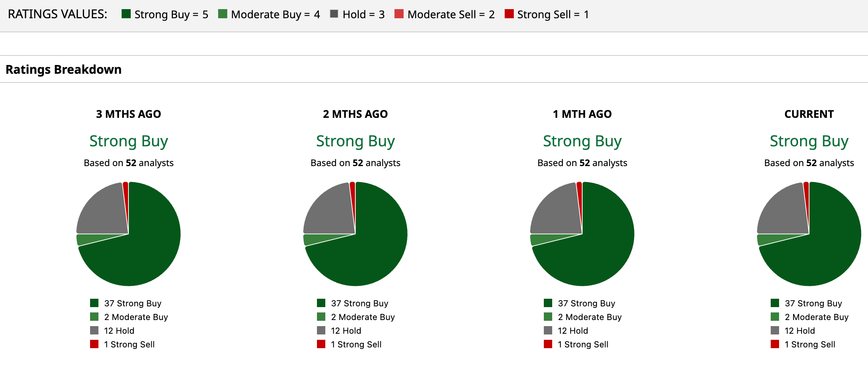868x374 pixels.
Task: Click the Strong Sell legend swatch at top
Action: pos(509,14)
